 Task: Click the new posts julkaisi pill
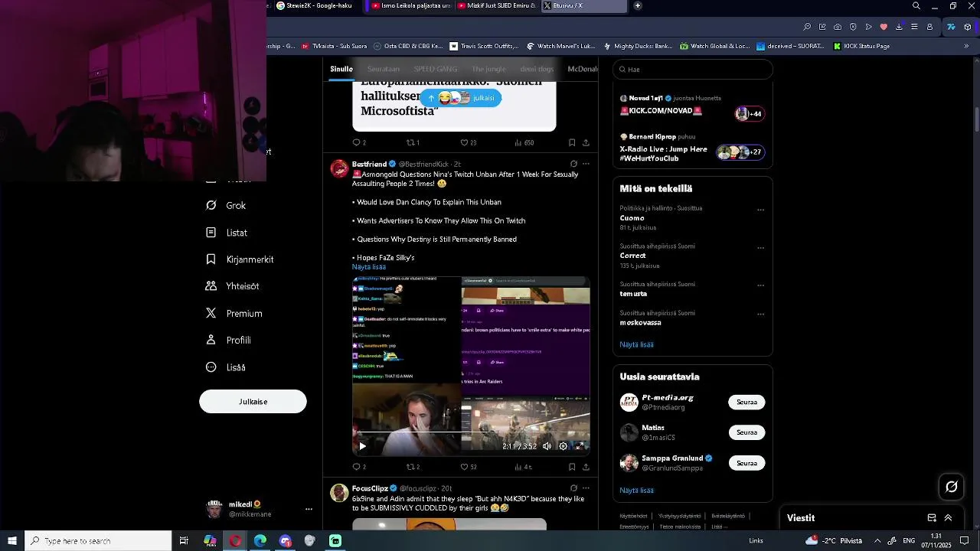tap(460, 98)
